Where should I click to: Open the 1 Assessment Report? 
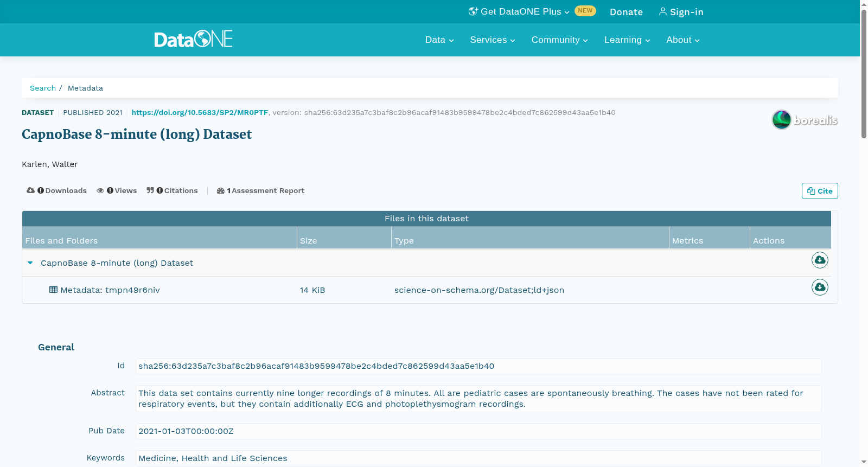[x=260, y=190]
